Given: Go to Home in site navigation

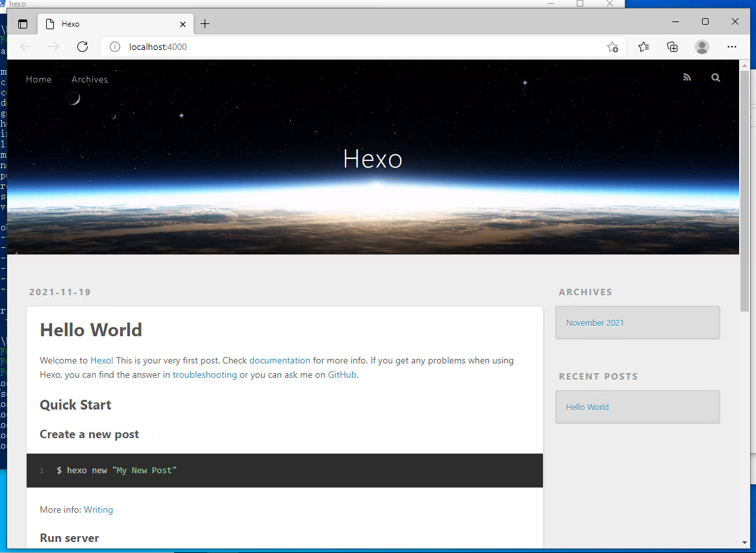Looking at the screenshot, I should click(38, 79).
